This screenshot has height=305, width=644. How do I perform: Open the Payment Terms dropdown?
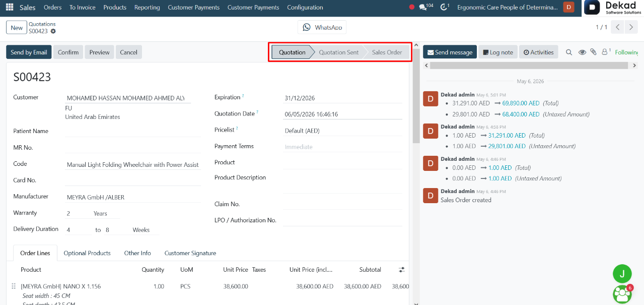343,147
